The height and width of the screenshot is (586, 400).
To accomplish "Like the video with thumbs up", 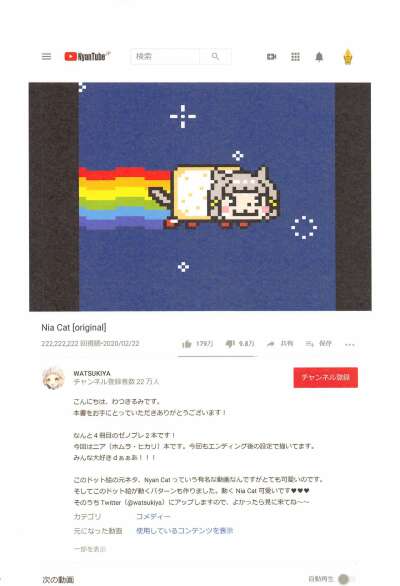I will pos(197,344).
